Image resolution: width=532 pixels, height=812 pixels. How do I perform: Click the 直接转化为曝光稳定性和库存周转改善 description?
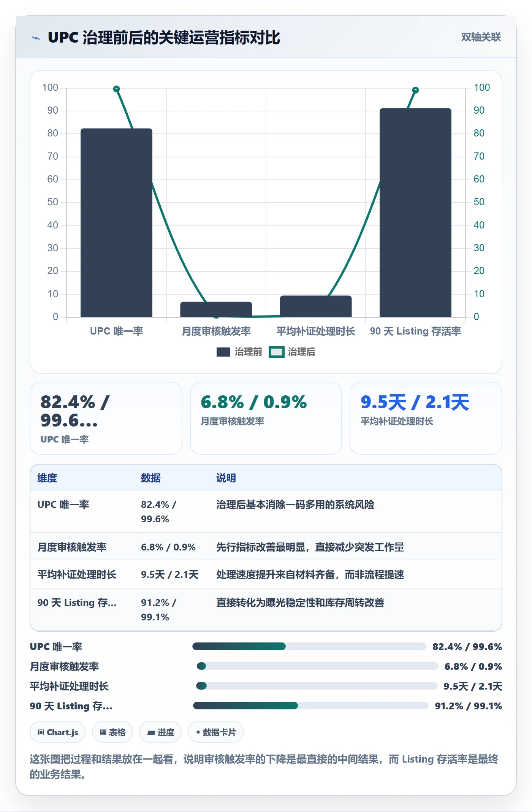pos(300,603)
